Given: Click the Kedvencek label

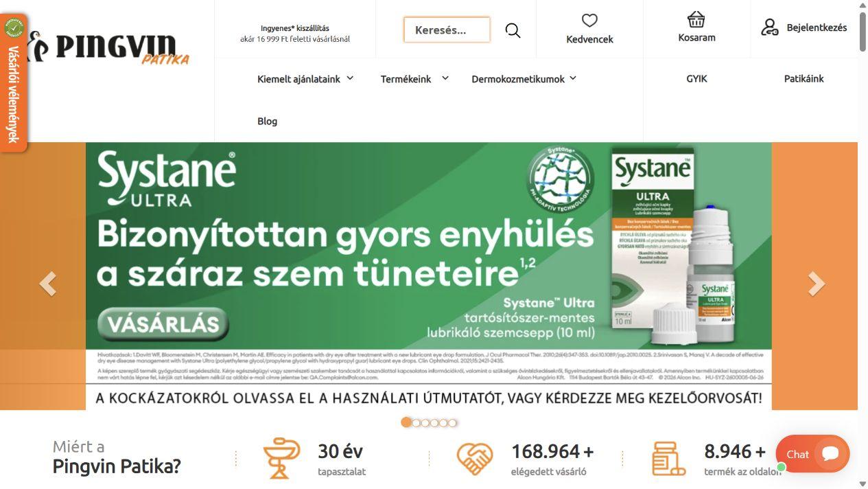Looking at the screenshot, I should click(589, 39).
